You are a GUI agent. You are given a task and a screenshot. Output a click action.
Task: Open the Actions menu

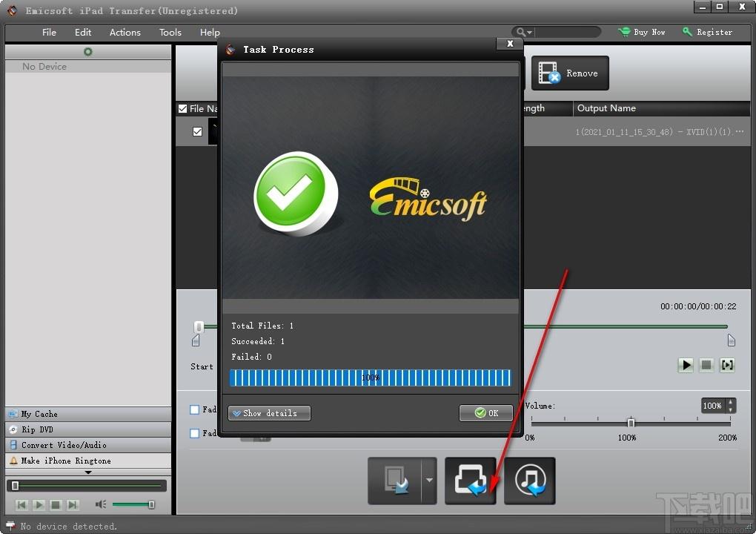[x=125, y=33]
